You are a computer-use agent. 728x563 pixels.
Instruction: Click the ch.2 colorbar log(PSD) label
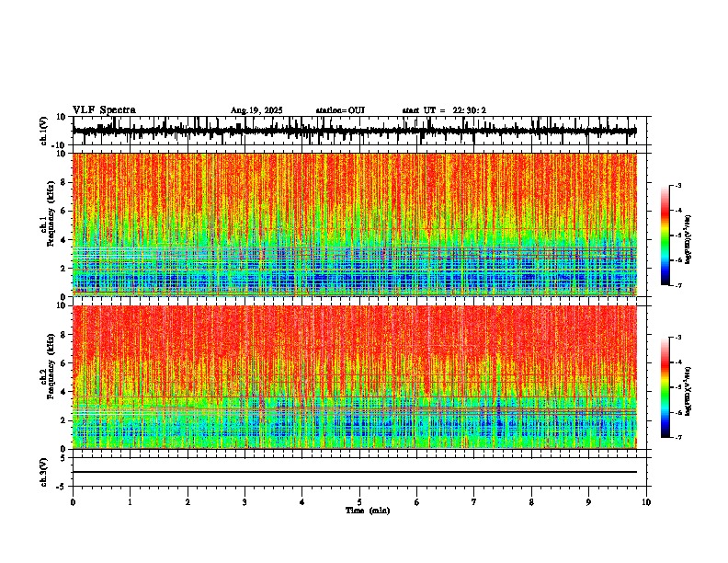pos(688,391)
